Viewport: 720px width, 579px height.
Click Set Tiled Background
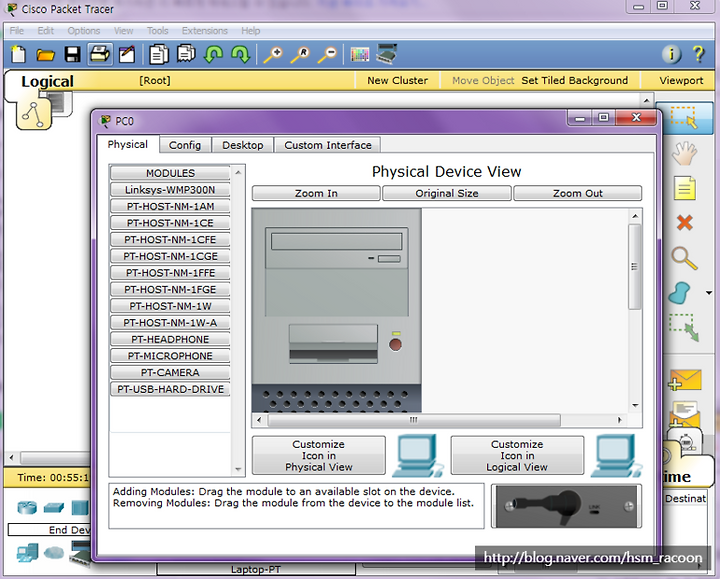pos(574,80)
